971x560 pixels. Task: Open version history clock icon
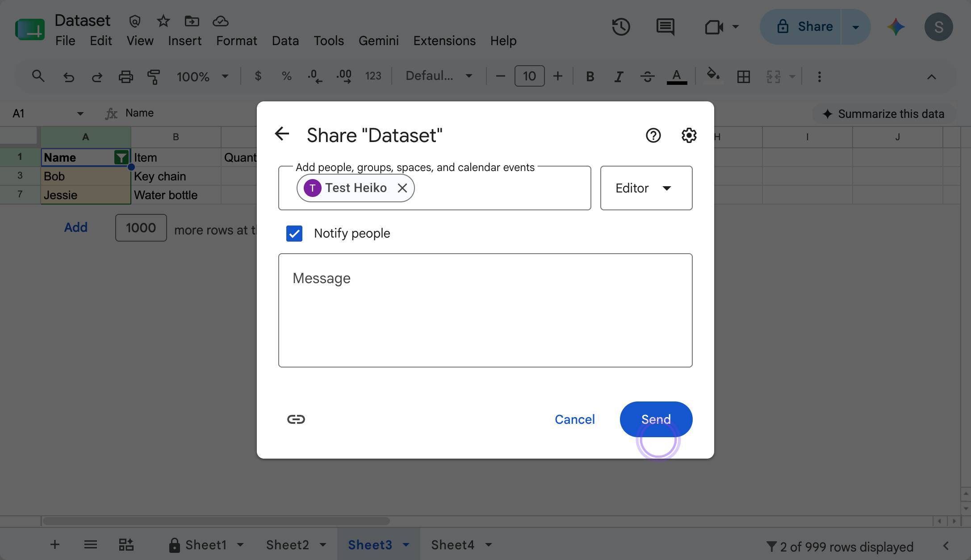(621, 27)
